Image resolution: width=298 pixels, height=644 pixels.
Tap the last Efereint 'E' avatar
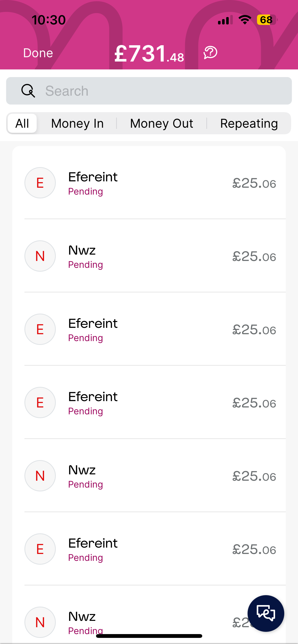coord(40,549)
